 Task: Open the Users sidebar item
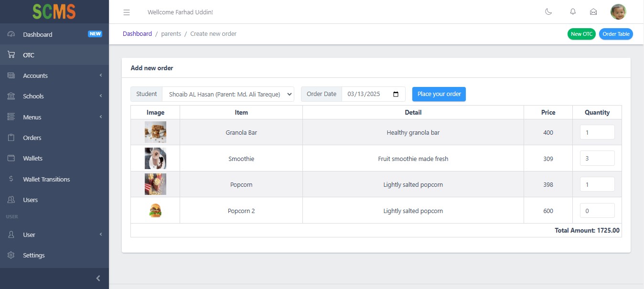(x=30, y=200)
